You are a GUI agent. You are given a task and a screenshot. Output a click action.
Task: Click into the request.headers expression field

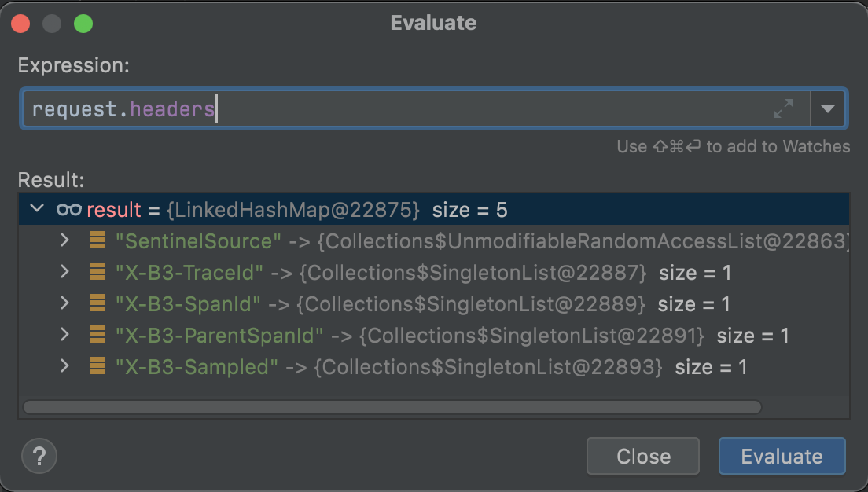point(393,108)
